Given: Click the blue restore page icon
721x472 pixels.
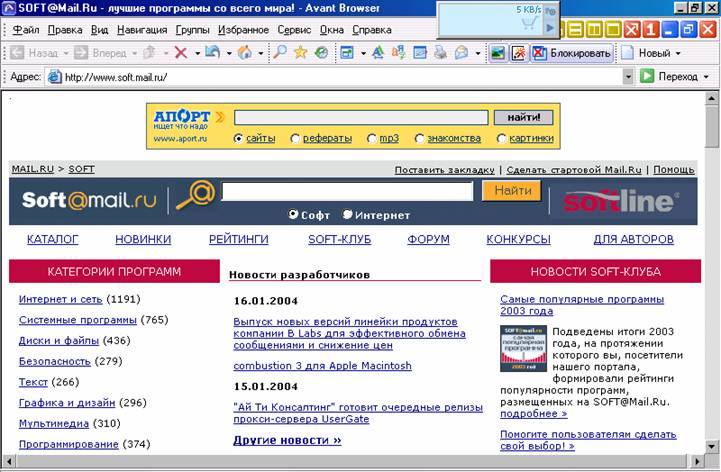Looking at the screenshot, I should [x=688, y=30].
